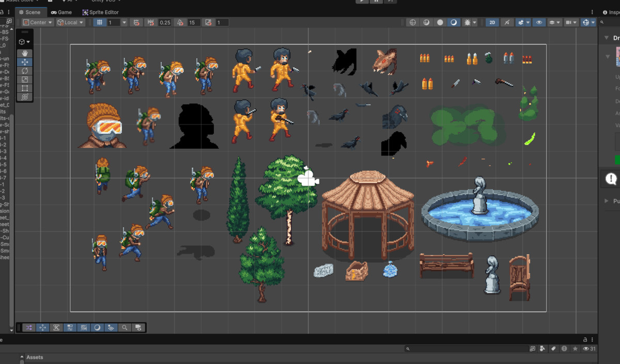Image resolution: width=620 pixels, height=364 pixels.
Task: Click the lock icon on bottom panel
Action: pos(585,339)
